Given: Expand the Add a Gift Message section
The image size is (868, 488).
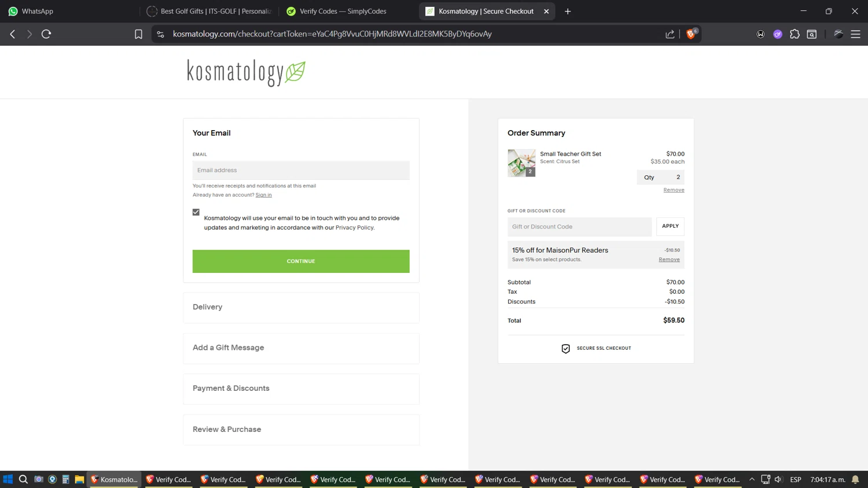Looking at the screenshot, I should pyautogui.click(x=301, y=347).
